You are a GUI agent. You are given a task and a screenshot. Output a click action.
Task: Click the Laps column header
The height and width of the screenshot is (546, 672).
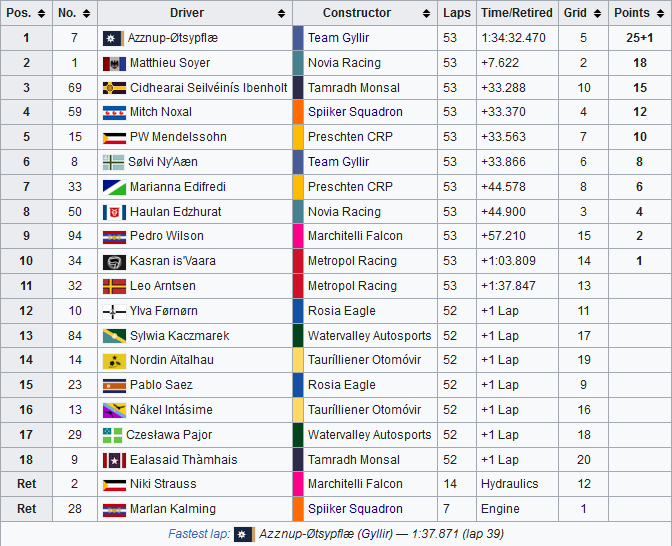pos(457,14)
